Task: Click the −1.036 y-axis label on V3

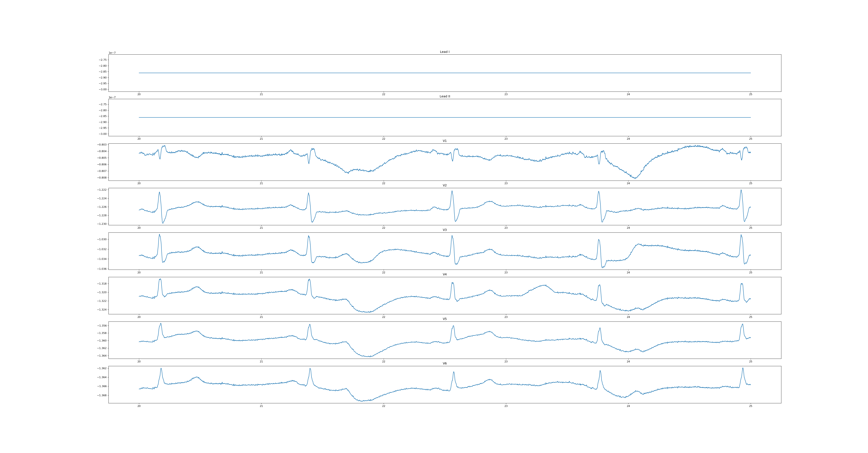Action: 102,269
